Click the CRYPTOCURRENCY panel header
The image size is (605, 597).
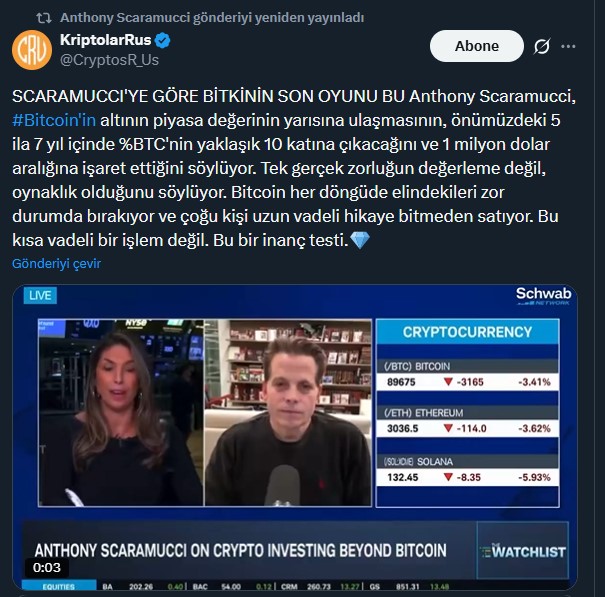click(x=467, y=332)
